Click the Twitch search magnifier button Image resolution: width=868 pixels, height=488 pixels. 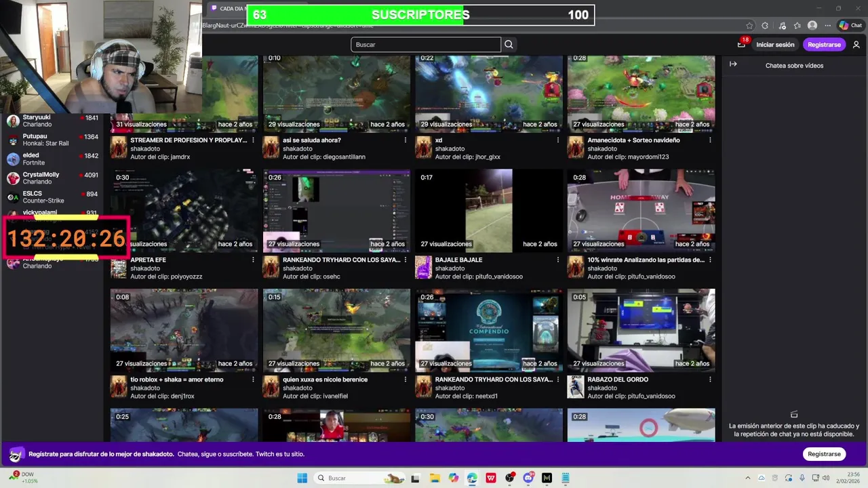tap(509, 45)
